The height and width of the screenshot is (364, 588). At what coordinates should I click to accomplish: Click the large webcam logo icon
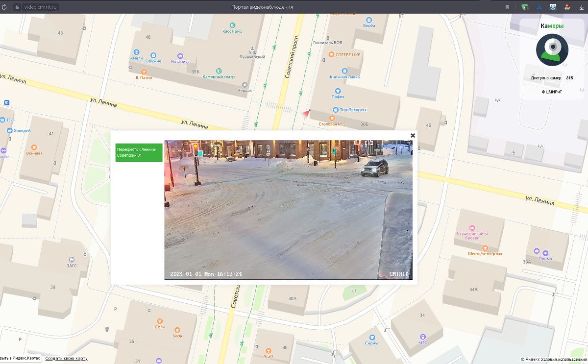point(552,49)
